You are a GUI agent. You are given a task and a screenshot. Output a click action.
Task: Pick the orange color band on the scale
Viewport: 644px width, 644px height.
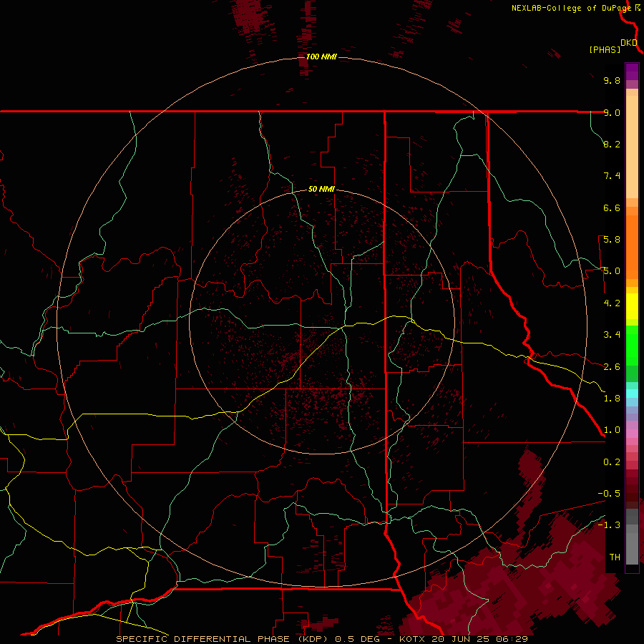[x=632, y=248]
